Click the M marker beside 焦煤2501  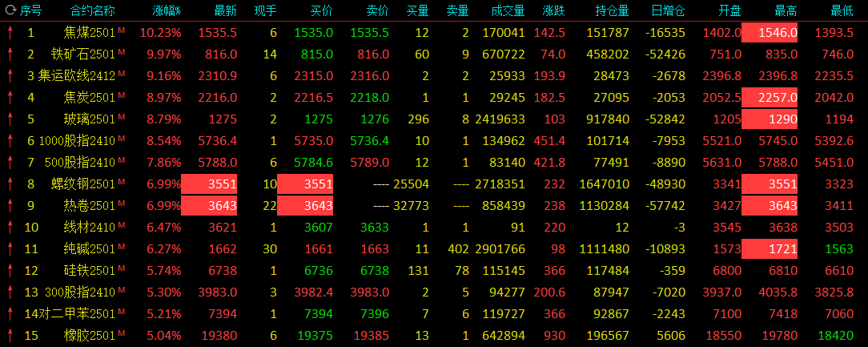coord(121,30)
